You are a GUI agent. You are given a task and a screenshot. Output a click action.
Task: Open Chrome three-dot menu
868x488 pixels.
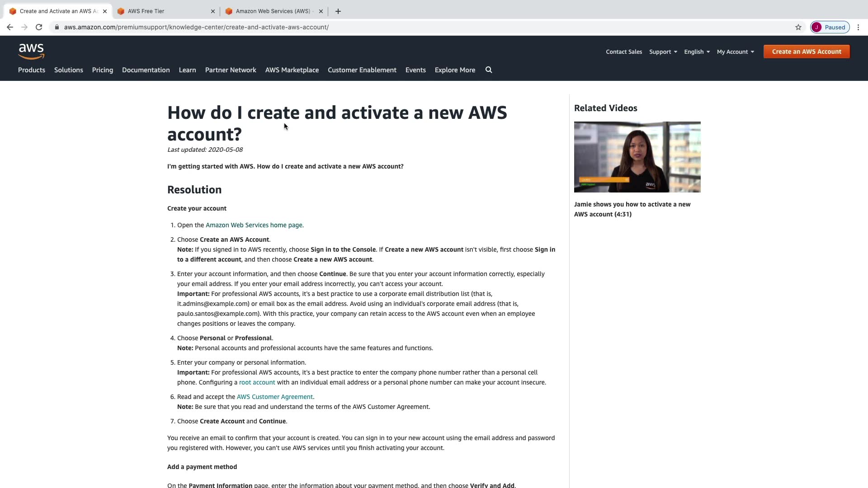point(858,27)
